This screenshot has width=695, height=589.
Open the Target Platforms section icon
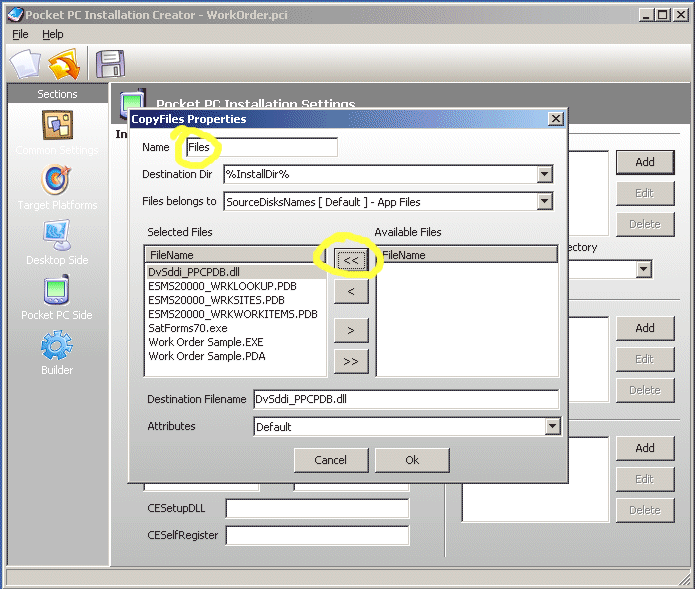tap(56, 180)
